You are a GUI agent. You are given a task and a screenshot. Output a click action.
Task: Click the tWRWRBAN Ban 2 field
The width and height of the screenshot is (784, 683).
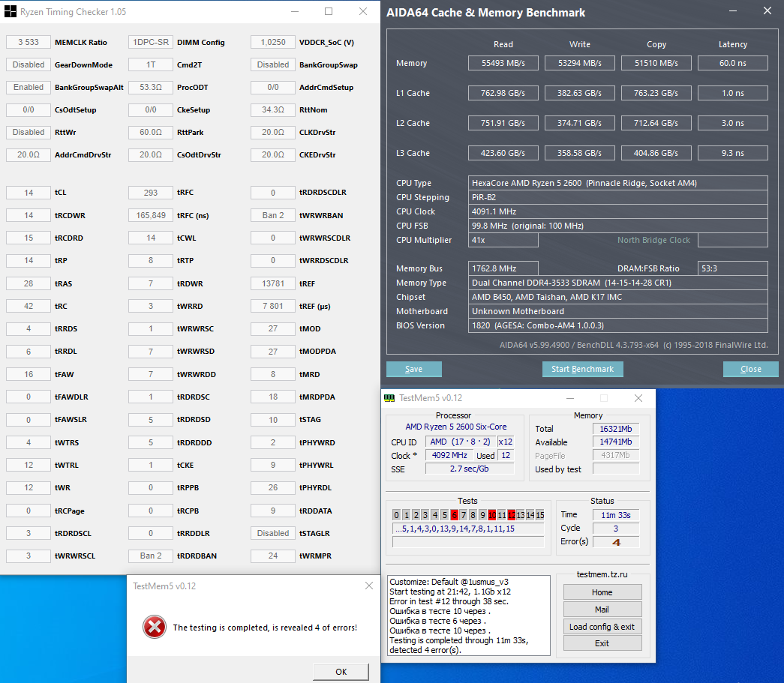[273, 215]
